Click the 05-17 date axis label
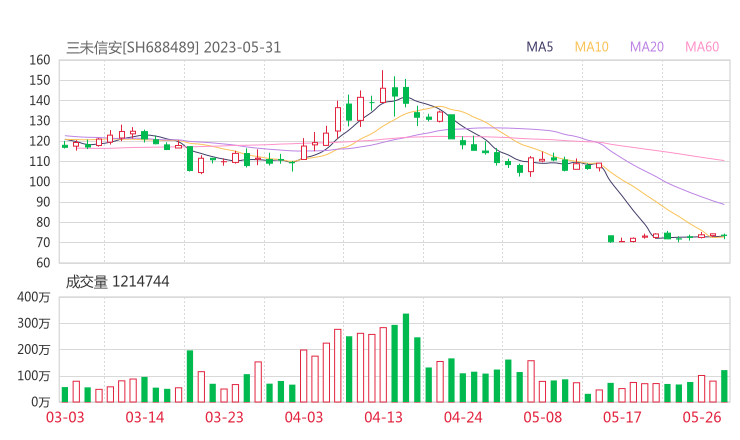This screenshot has height=440, width=740. click(x=622, y=417)
